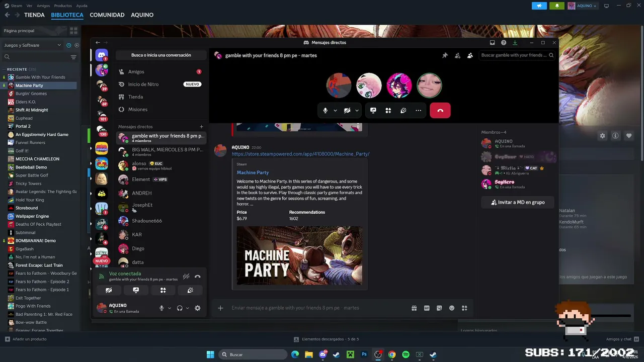This screenshot has height=362, width=644.
Task: Open Photoshop from the taskbar
Action: [x=364, y=355]
